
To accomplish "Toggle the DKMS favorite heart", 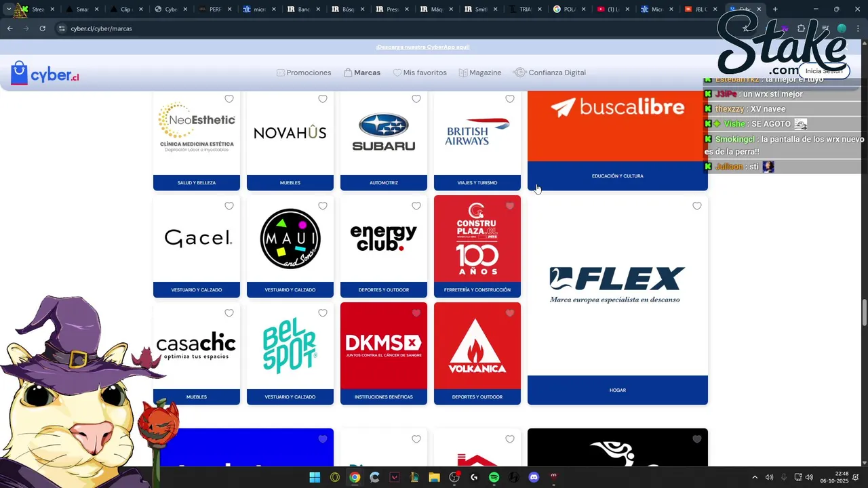I will pos(416,313).
